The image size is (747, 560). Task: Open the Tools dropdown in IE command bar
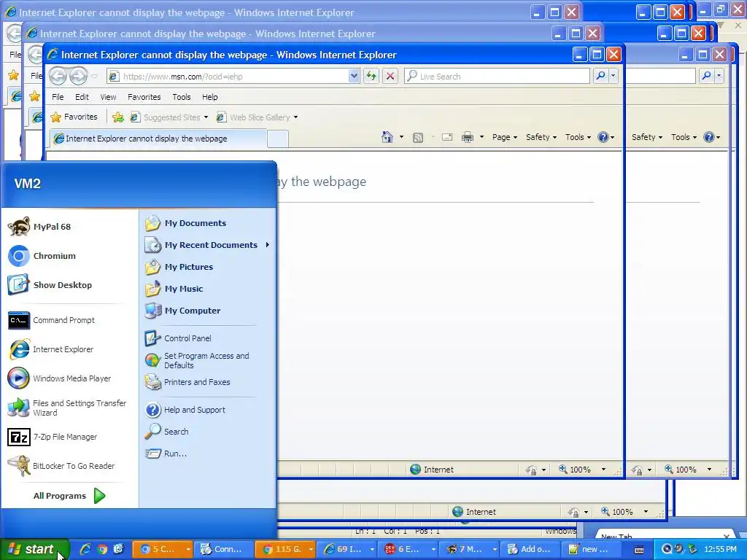coord(578,137)
